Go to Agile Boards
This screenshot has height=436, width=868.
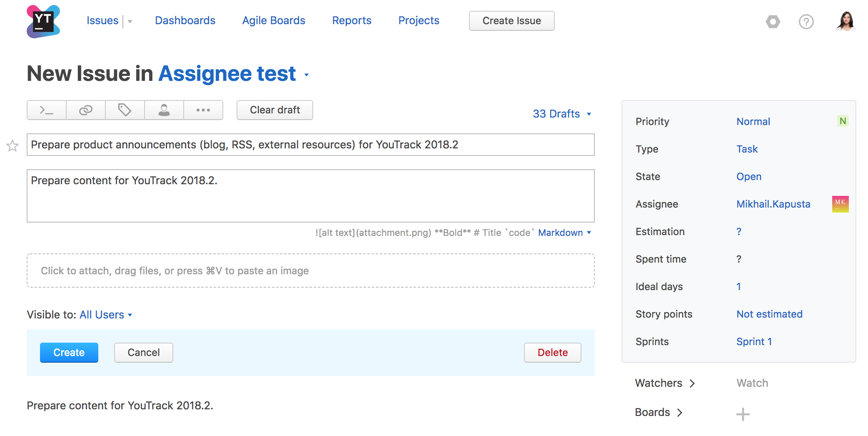[274, 20]
